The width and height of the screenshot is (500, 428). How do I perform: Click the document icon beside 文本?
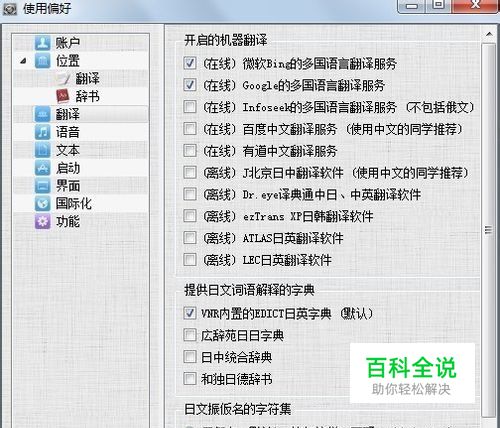point(43,150)
